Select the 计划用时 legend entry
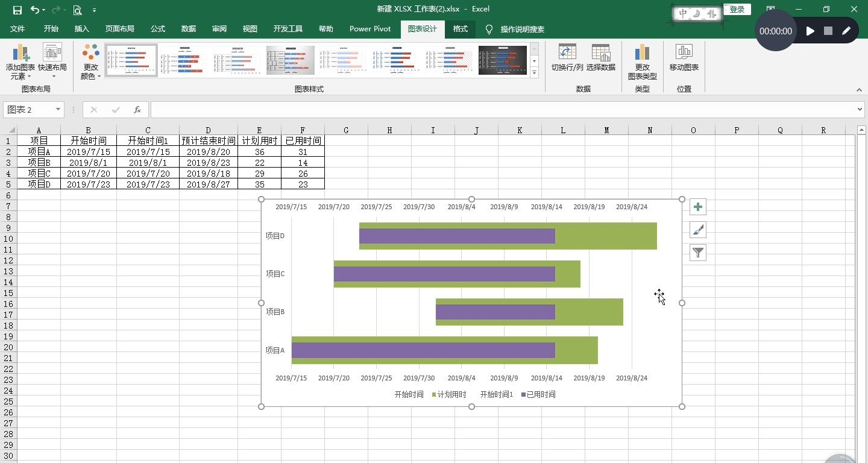 coord(449,395)
